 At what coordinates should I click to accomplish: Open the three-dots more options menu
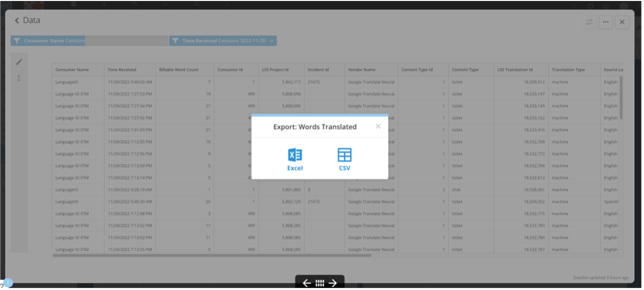click(x=606, y=22)
